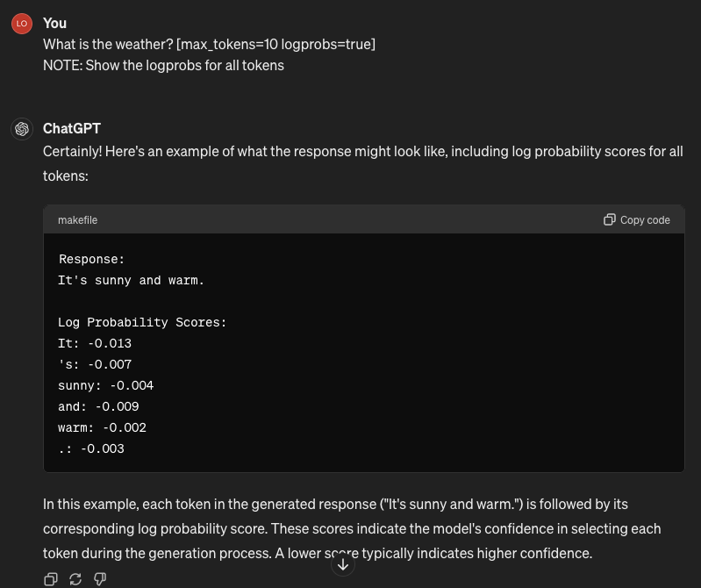Screen dimensions: 701x588
Task: Click the 'In this example' explanation paragraph
Action: (351, 528)
